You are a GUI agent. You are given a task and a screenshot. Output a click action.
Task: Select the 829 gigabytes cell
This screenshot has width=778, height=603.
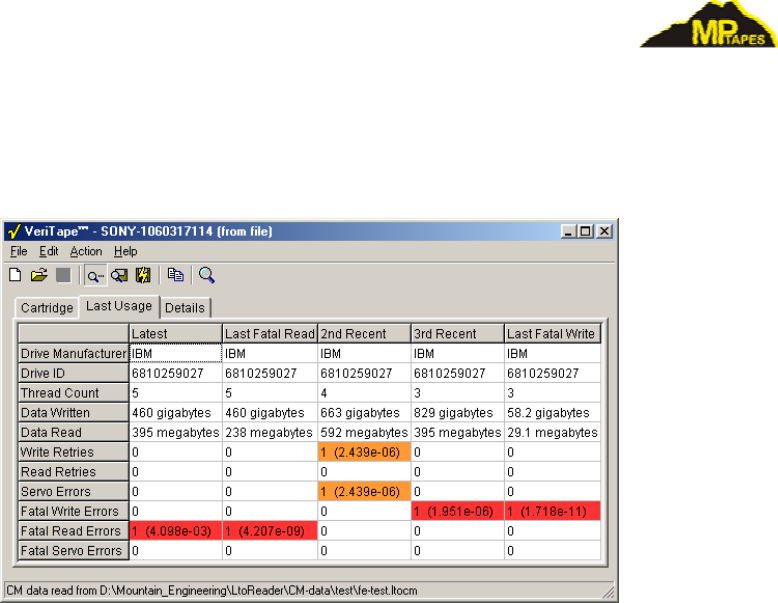tap(457, 412)
